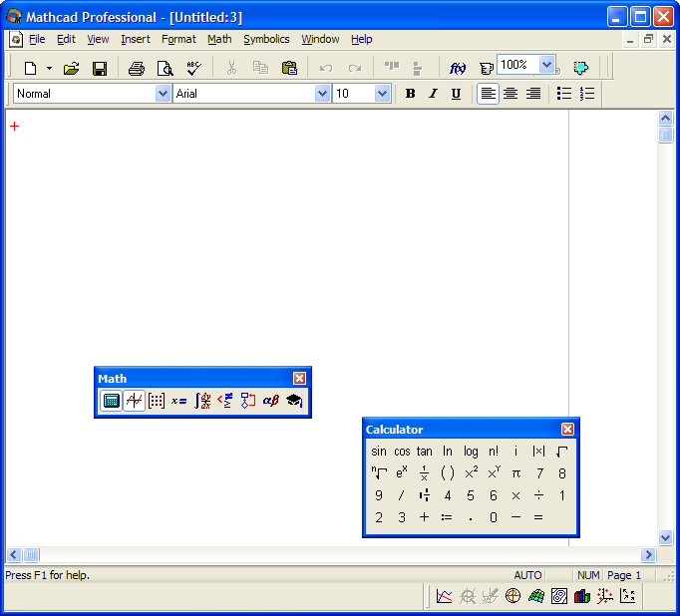
Task: Open the Window menu
Action: (320, 40)
